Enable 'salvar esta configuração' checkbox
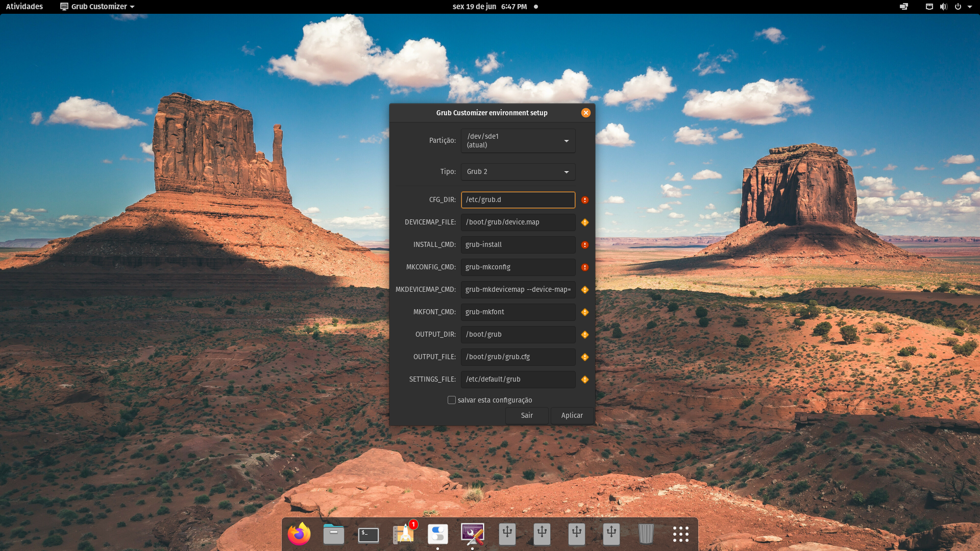Image resolution: width=980 pixels, height=551 pixels. (452, 400)
